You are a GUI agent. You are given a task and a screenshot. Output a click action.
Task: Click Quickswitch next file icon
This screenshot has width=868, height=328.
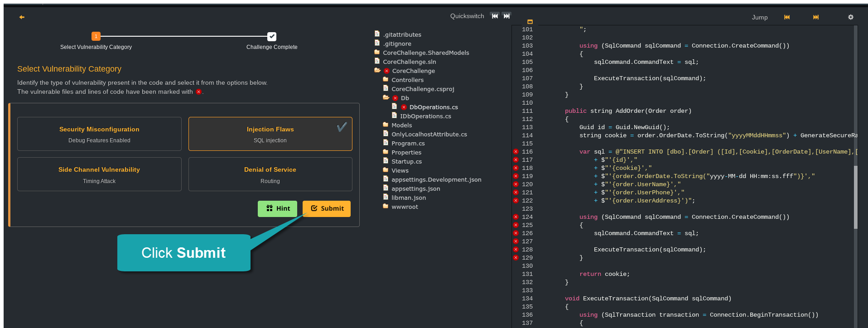tap(506, 16)
